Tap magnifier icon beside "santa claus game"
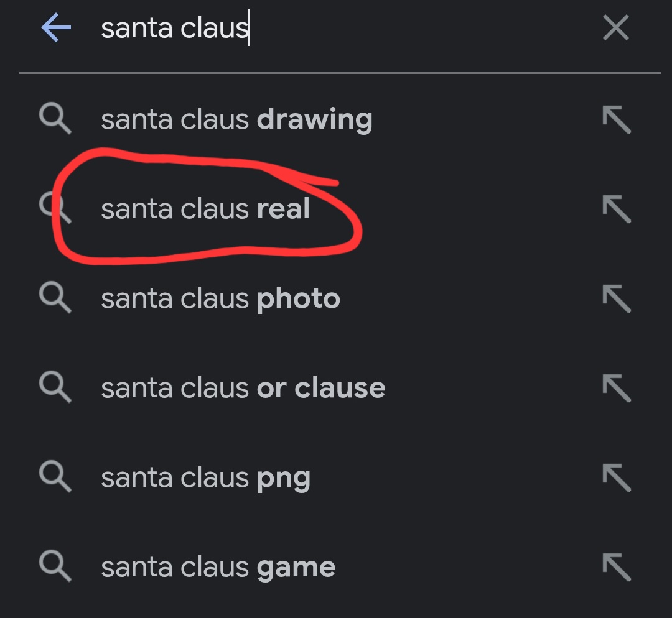This screenshot has height=618, width=672. pyautogui.click(x=55, y=566)
